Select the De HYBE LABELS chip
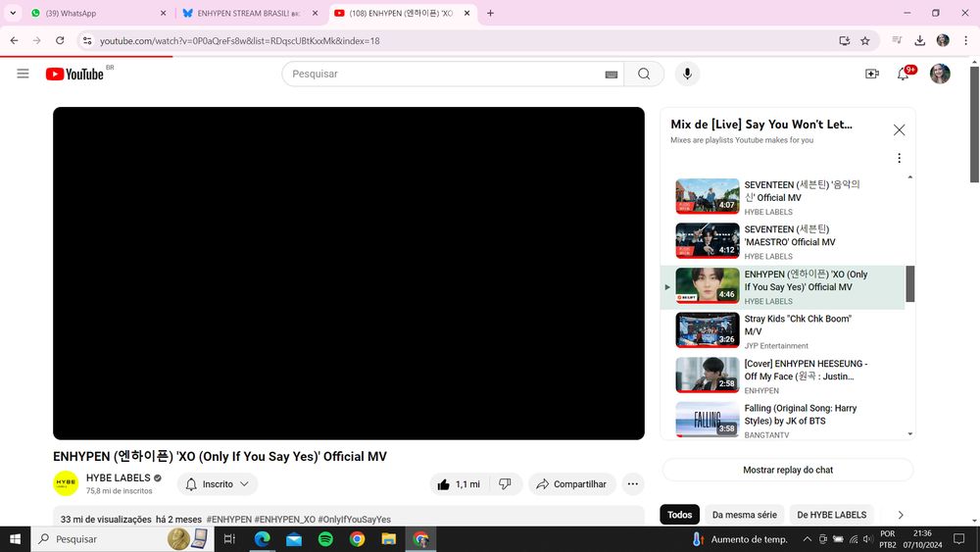The width and height of the screenshot is (980, 552). point(831,515)
